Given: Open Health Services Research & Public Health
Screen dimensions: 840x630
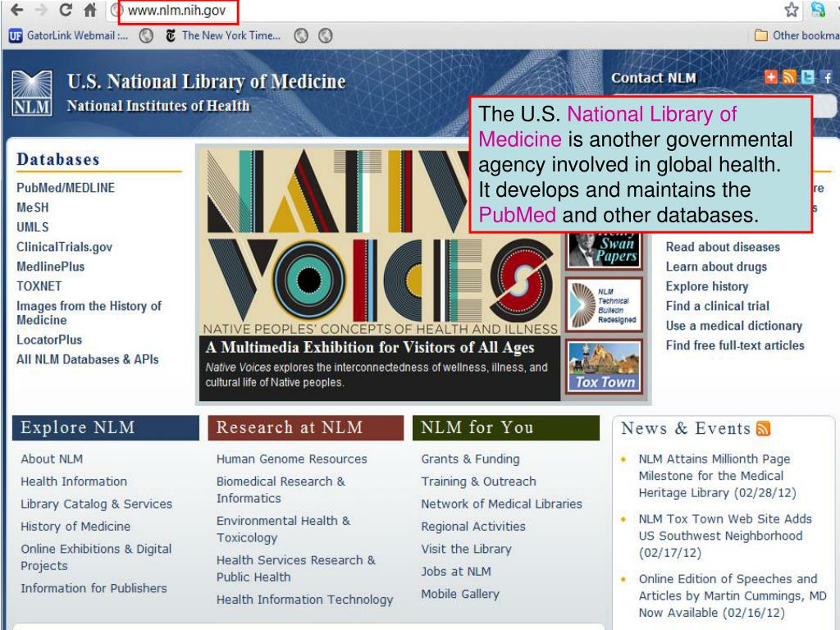Looking at the screenshot, I should coord(295,568).
